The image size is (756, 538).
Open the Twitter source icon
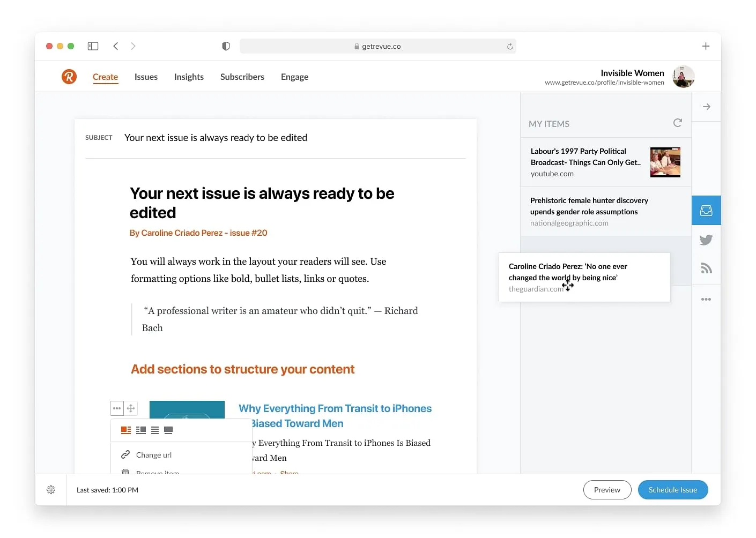point(706,240)
